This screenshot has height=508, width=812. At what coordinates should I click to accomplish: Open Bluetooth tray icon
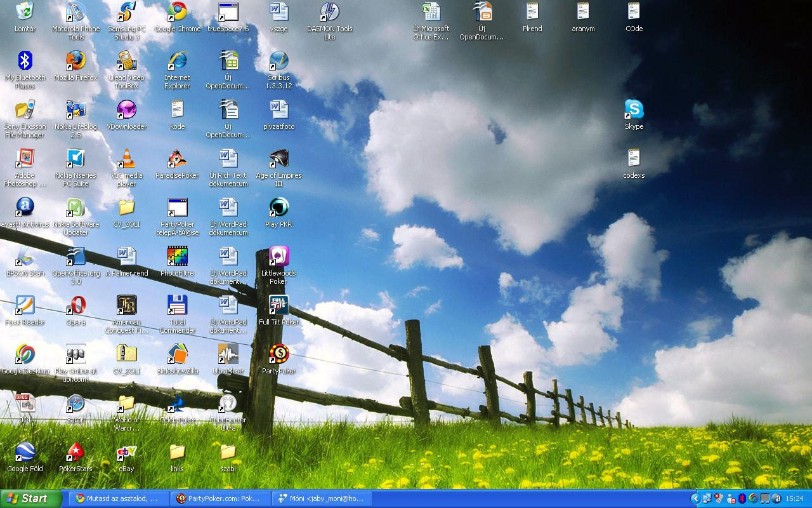pyautogui.click(x=741, y=499)
